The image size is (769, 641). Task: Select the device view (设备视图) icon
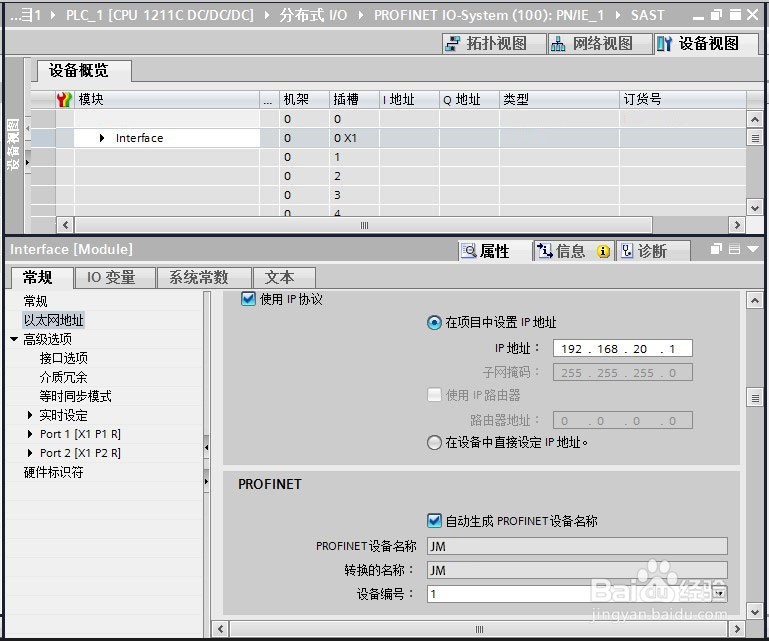(x=665, y=44)
